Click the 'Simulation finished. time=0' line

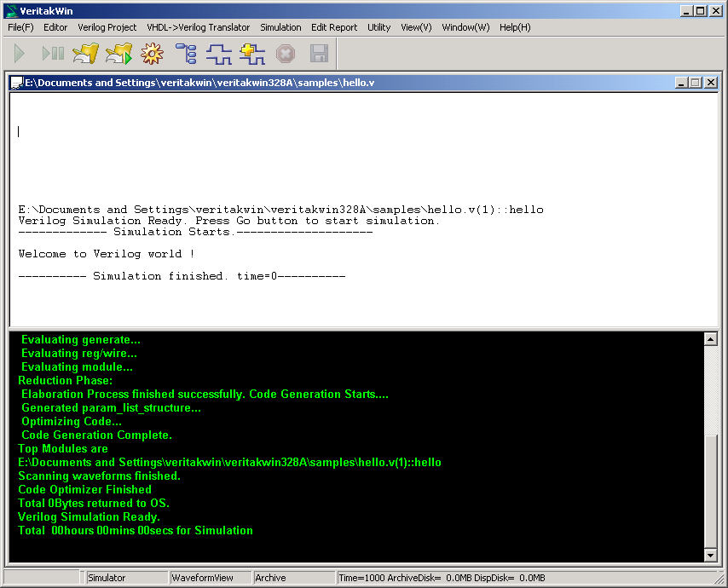(182, 276)
